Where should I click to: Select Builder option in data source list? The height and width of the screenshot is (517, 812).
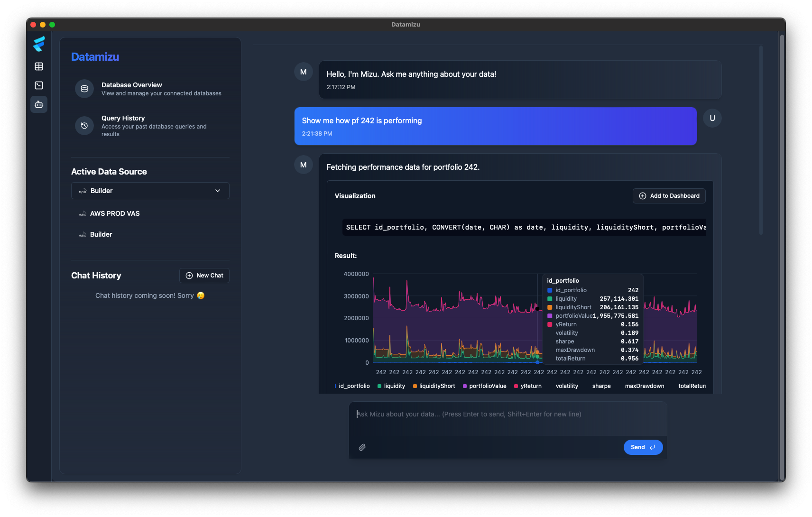click(x=150, y=234)
